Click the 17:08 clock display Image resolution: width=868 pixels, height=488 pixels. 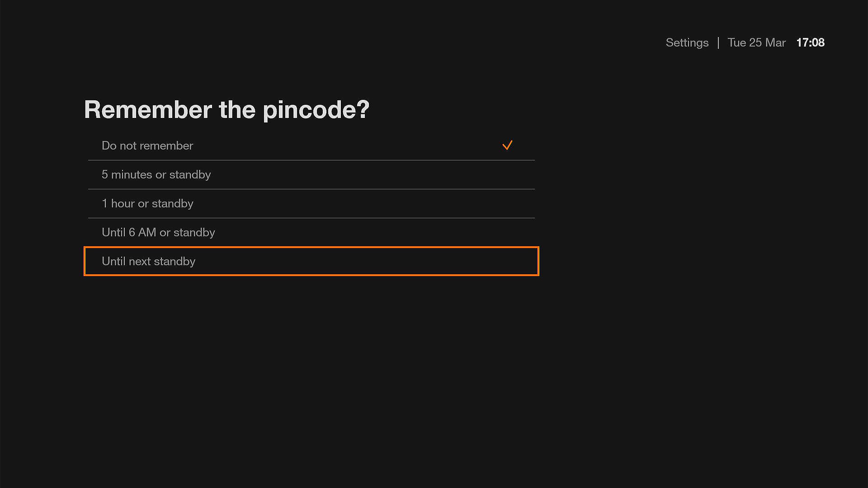(810, 42)
